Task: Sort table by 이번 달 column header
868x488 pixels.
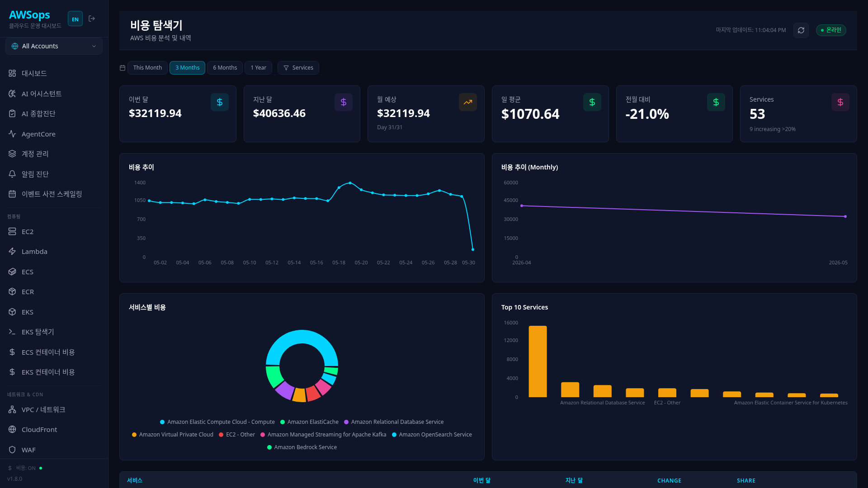Action: [x=481, y=480]
